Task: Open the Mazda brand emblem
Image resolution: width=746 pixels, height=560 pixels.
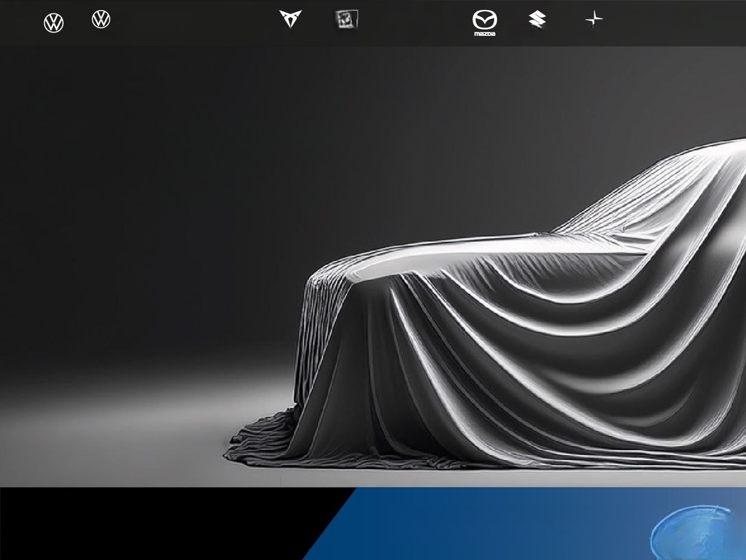Action: click(x=484, y=20)
